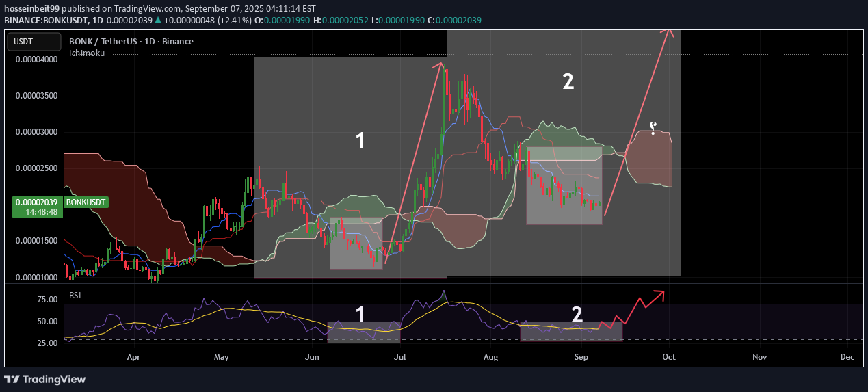
Task: Click the 0.00001000 price axis label
Action: 36,277
